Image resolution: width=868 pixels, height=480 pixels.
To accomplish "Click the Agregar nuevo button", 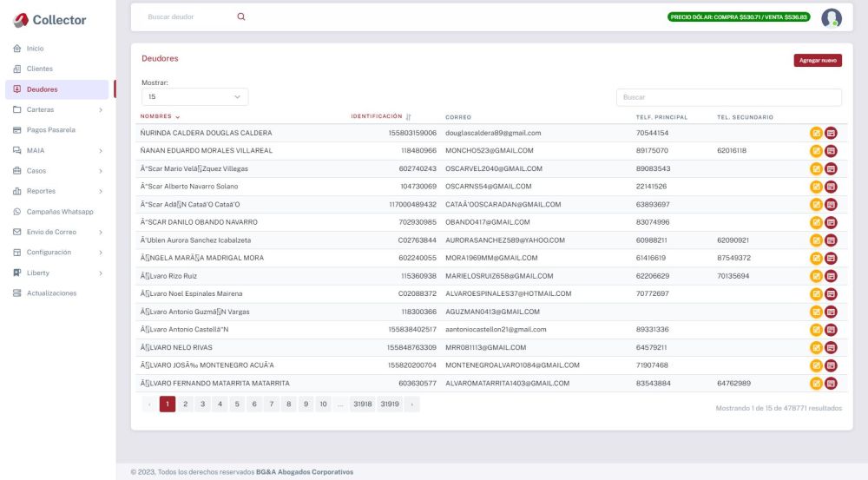I will 818,61.
